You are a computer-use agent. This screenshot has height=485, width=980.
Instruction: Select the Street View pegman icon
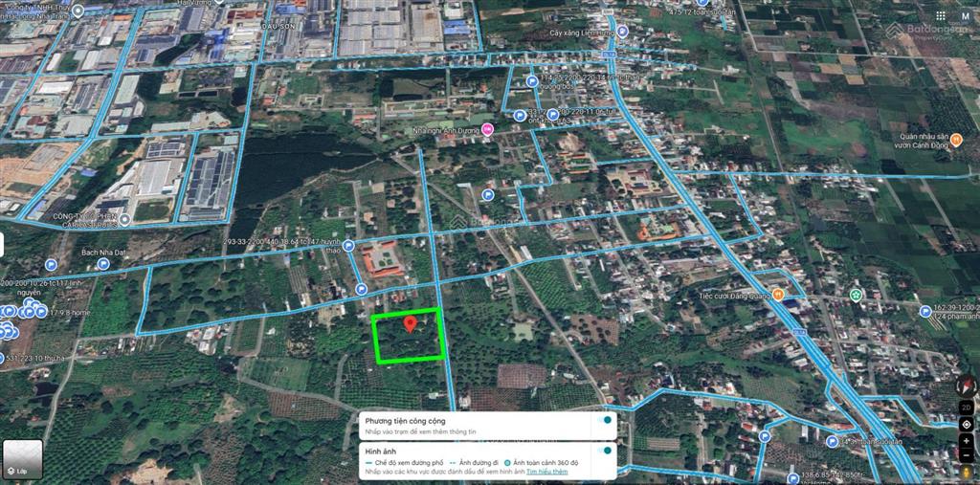[x=966, y=472]
